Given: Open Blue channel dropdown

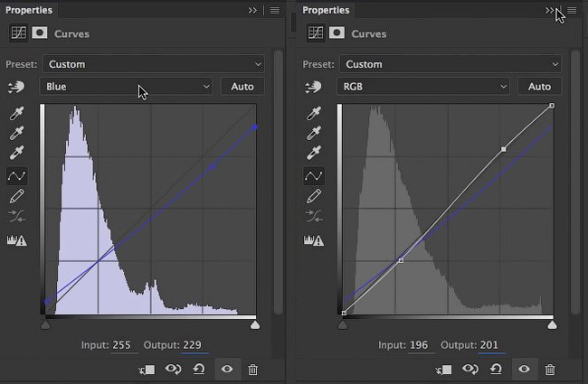Looking at the screenshot, I should click(126, 87).
